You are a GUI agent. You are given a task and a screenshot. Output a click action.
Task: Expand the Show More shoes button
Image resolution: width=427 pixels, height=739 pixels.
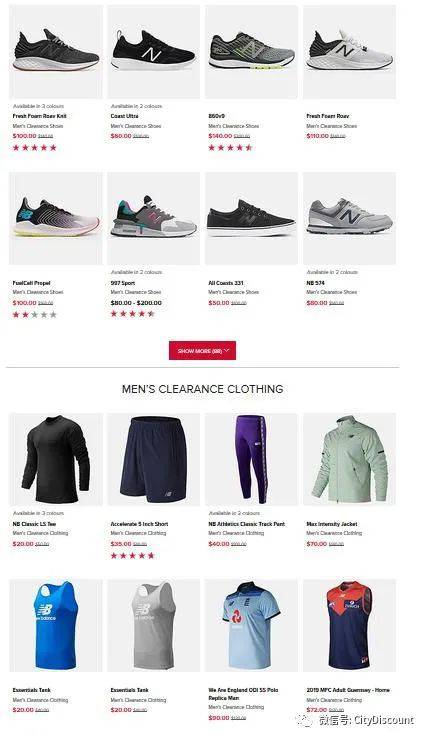pyautogui.click(x=202, y=351)
